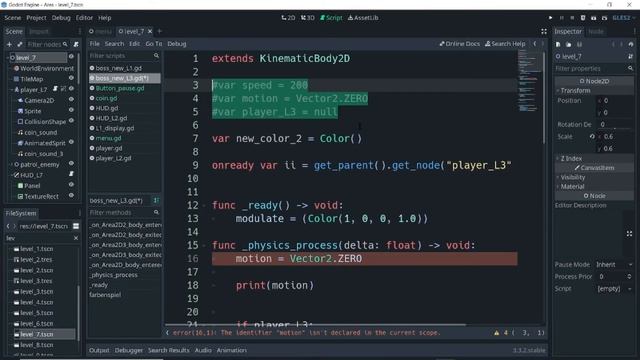
Task: Open the Debug menu in top bar
Action: point(61,18)
